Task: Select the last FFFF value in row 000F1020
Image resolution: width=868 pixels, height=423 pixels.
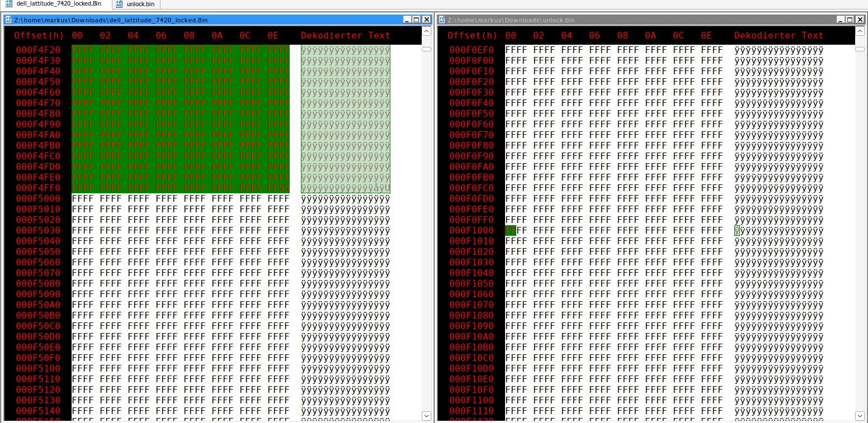Action: pyautogui.click(x=712, y=252)
